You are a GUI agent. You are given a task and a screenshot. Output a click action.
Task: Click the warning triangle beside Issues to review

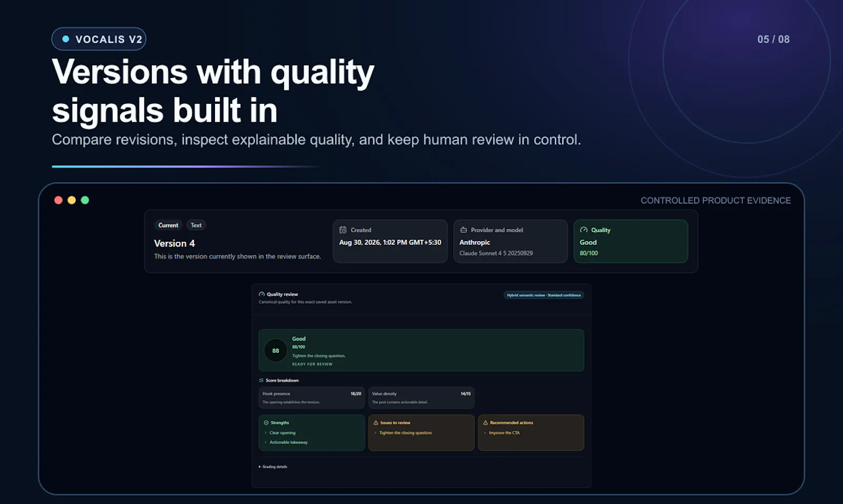[x=376, y=423]
